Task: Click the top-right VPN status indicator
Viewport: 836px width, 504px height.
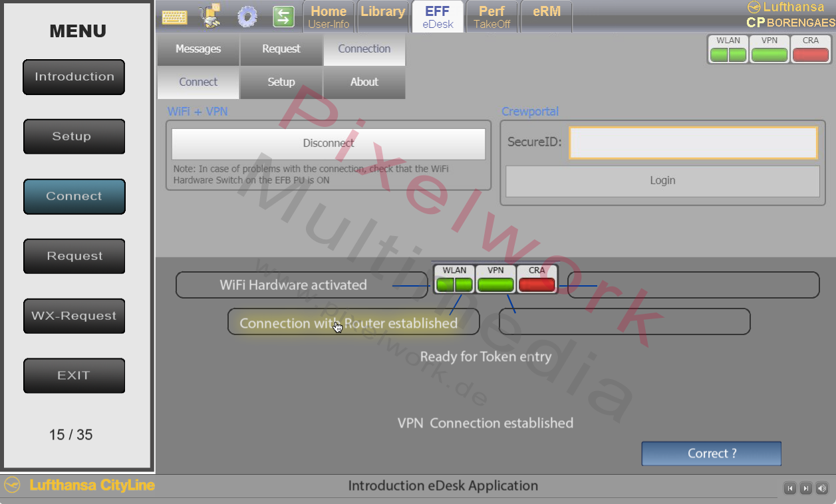Action: [769, 50]
